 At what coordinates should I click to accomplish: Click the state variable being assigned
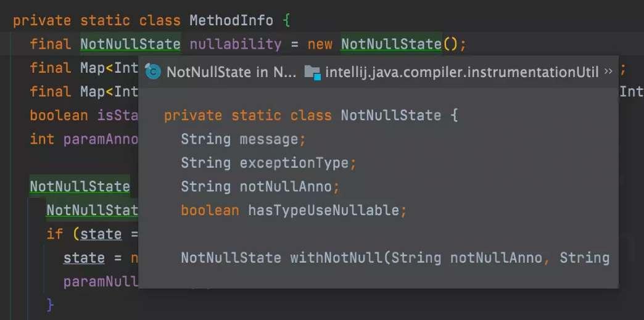84,257
